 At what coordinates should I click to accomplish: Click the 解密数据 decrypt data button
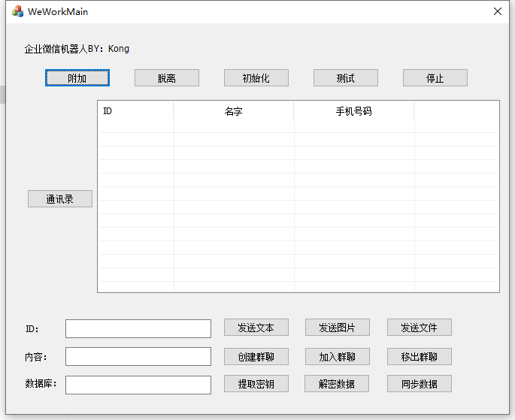[337, 384]
